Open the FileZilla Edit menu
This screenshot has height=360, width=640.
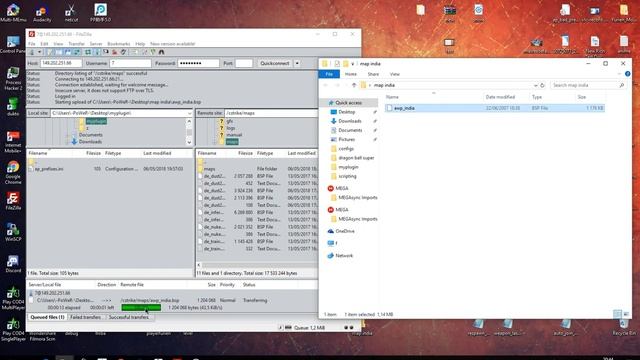44,44
